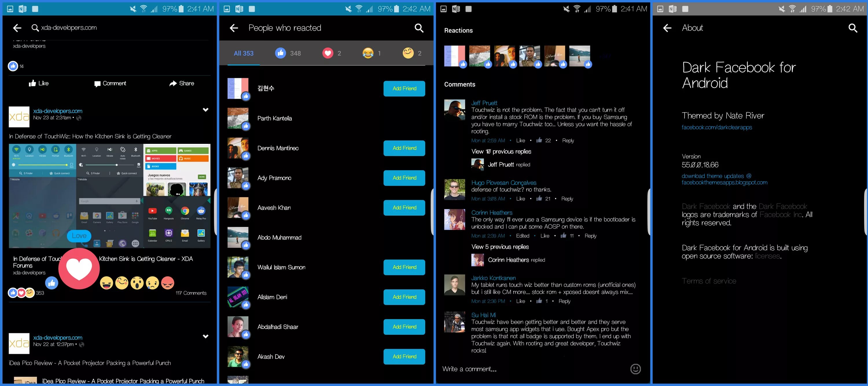Open Su Hai Mi's profile name link

[483, 315]
